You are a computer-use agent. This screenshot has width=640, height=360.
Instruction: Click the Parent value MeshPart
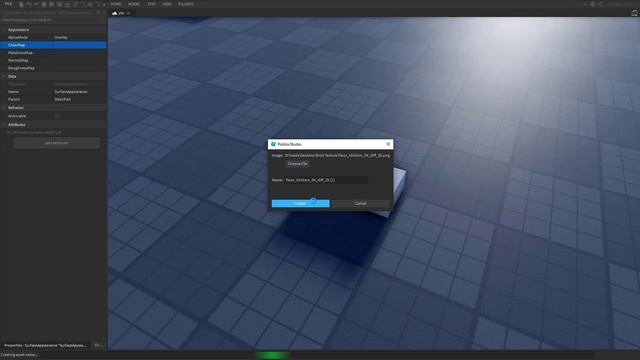63,100
